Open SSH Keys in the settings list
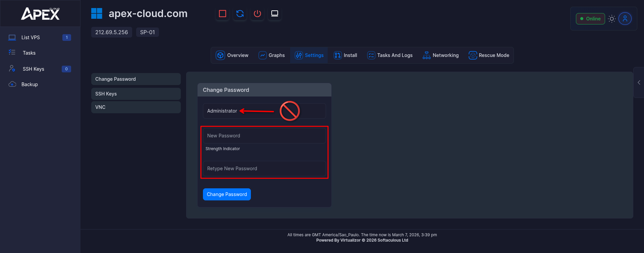Image resolution: width=644 pixels, height=253 pixels. click(x=136, y=94)
